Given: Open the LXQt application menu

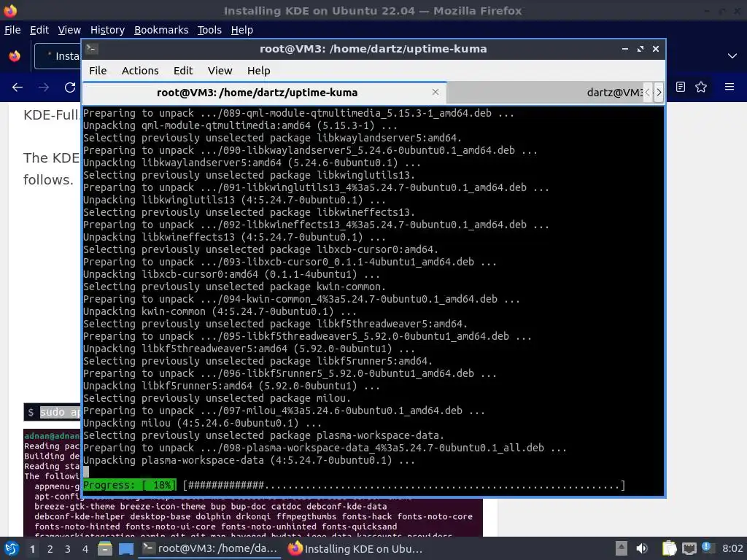Looking at the screenshot, I should [x=12, y=548].
